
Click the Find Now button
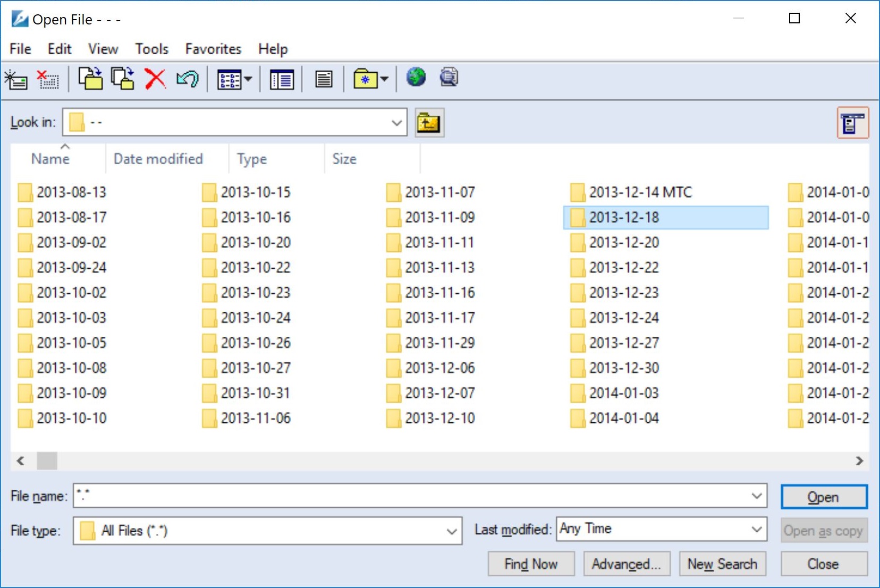click(x=531, y=564)
